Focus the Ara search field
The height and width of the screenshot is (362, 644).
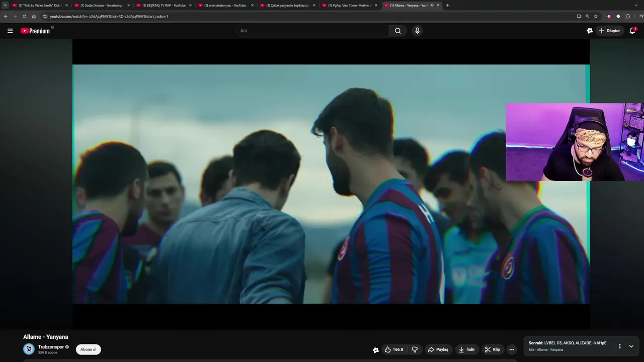pos(312,31)
